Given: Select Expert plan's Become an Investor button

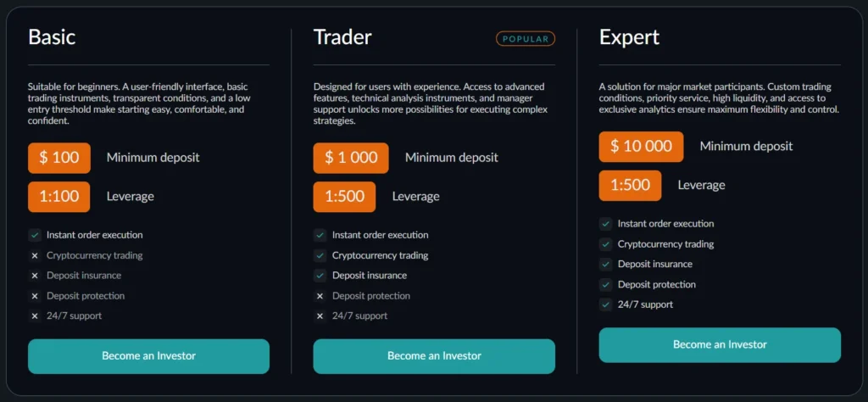Looking at the screenshot, I should pyautogui.click(x=720, y=345).
